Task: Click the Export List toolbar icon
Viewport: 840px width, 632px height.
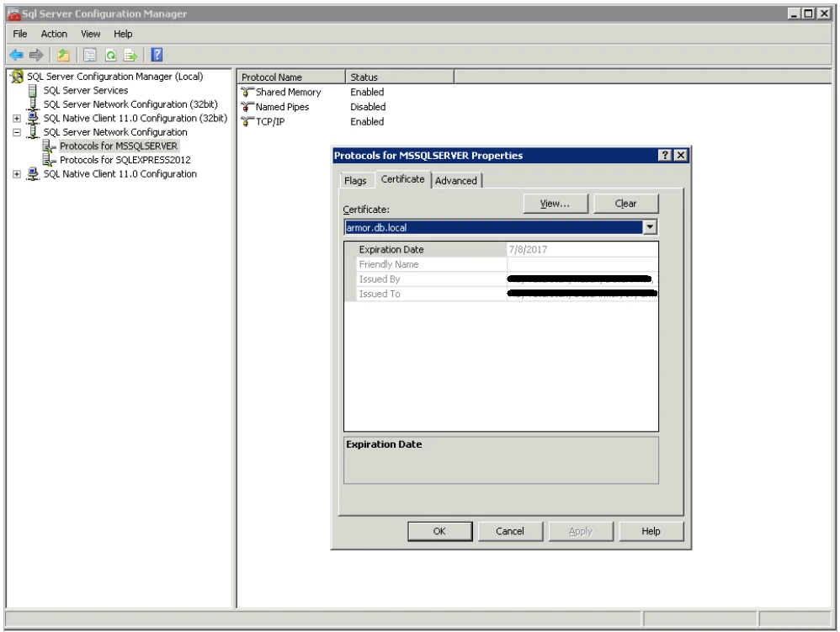Action: [x=130, y=55]
